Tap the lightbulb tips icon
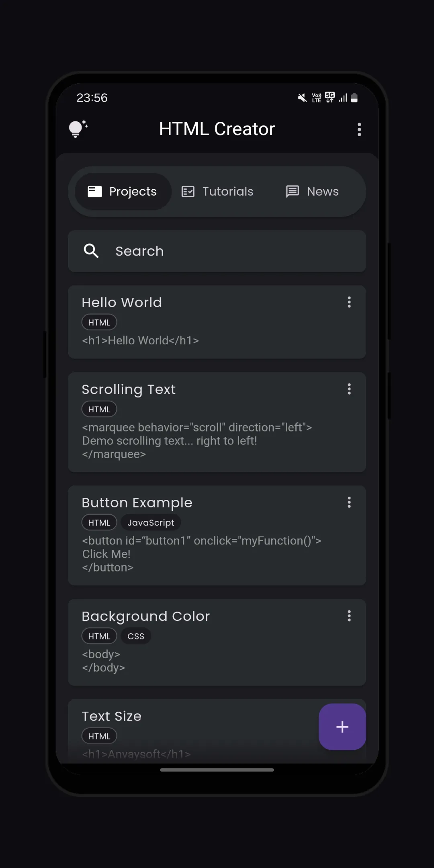This screenshot has height=868, width=434. click(78, 129)
